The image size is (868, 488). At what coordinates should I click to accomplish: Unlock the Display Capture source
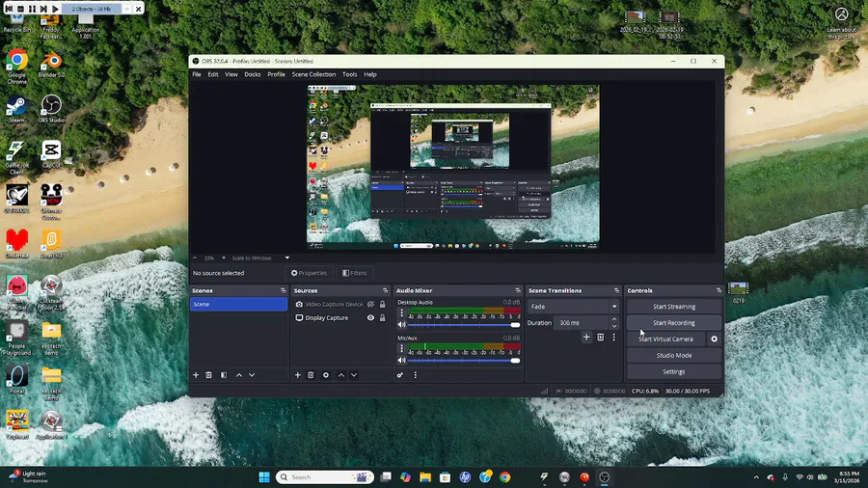383,317
